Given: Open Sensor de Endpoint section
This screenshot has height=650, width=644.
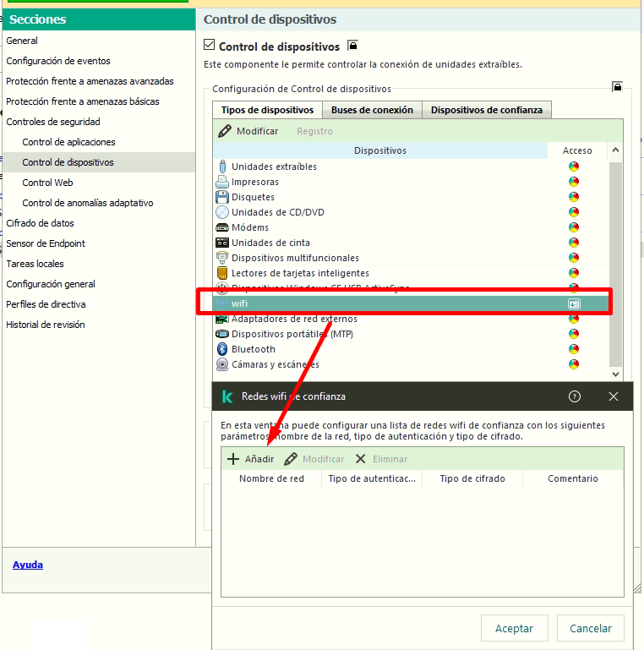Looking at the screenshot, I should [46, 243].
